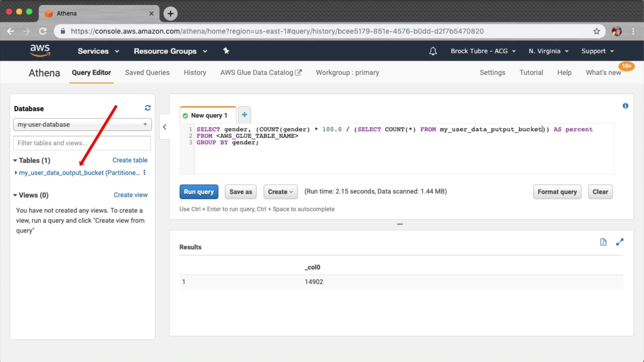Download results file icon
644x362 pixels.
coord(603,242)
